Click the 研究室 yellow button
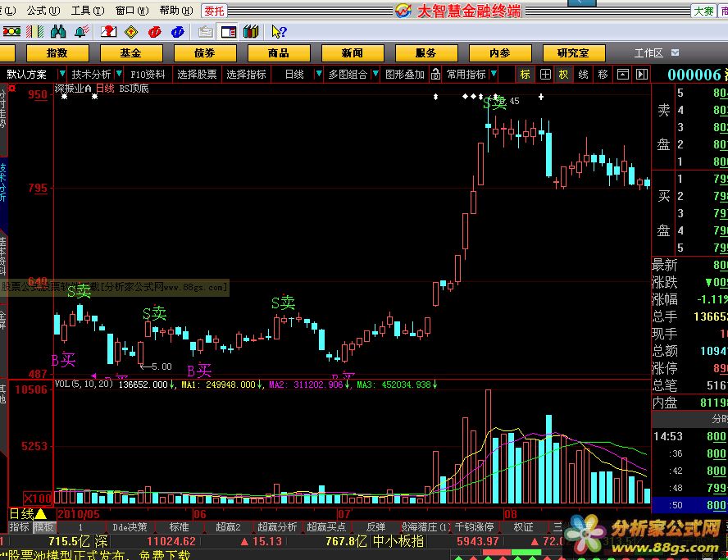This screenshot has width=728, height=560. point(575,53)
